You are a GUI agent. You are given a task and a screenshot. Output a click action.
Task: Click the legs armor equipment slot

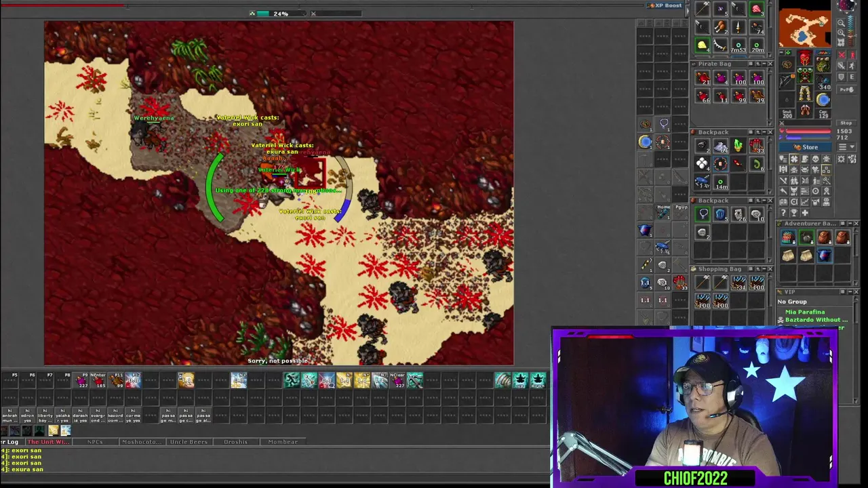coord(804,93)
